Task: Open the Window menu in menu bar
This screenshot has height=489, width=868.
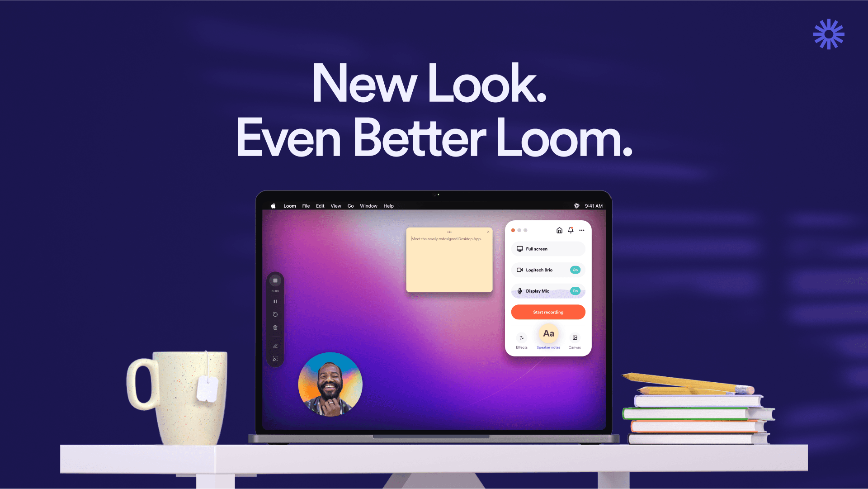Action: 368,206
